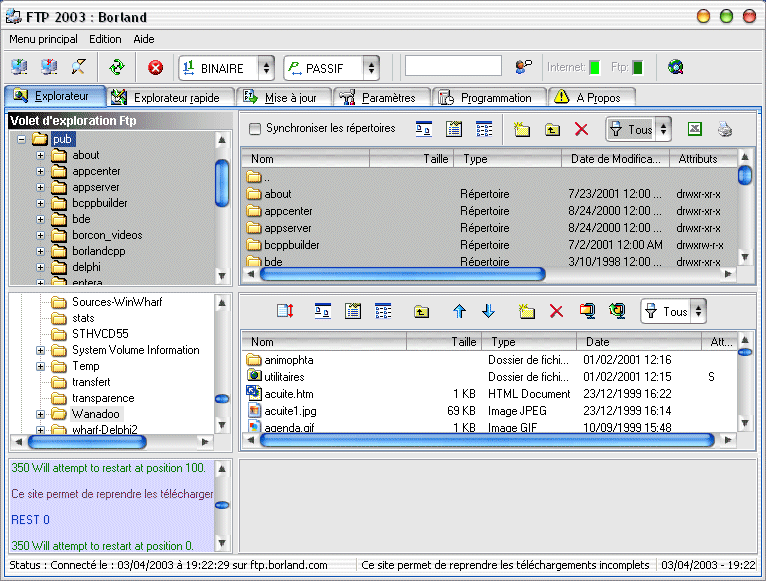
Task: Delete selected local item with red X
Action: pos(556,311)
